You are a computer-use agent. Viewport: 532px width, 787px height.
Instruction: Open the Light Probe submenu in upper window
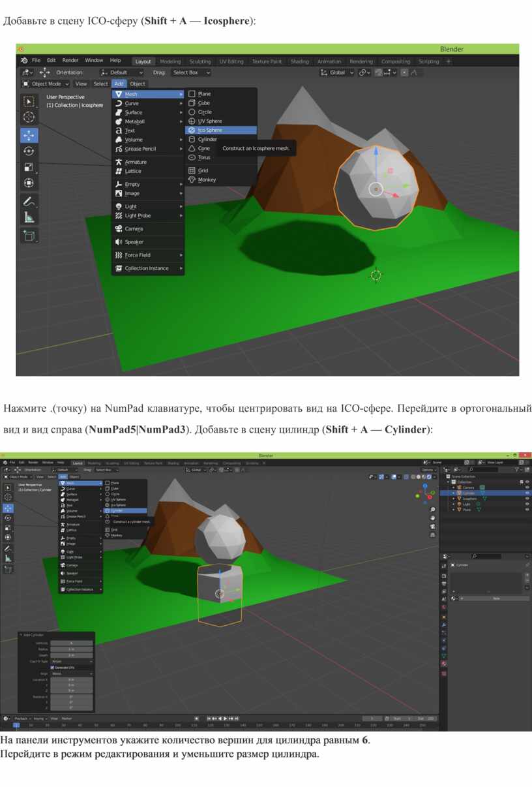148,215
